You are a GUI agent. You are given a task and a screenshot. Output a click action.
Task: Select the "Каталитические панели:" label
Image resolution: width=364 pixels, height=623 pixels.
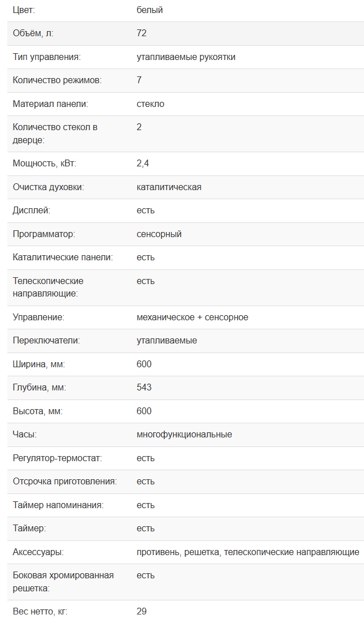coord(63,257)
